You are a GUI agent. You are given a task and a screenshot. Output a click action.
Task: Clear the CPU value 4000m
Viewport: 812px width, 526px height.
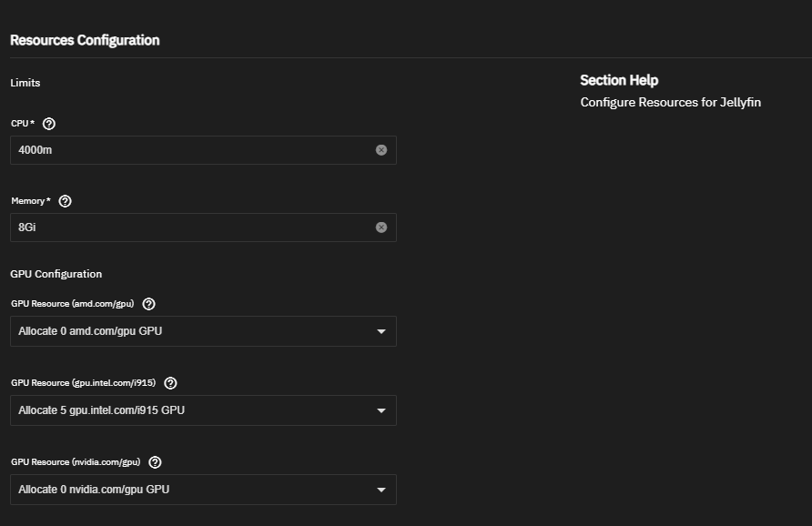pyautogui.click(x=381, y=150)
